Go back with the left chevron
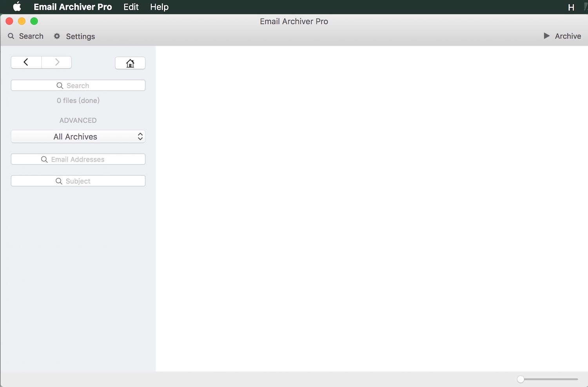This screenshot has height=387, width=588. (x=26, y=62)
